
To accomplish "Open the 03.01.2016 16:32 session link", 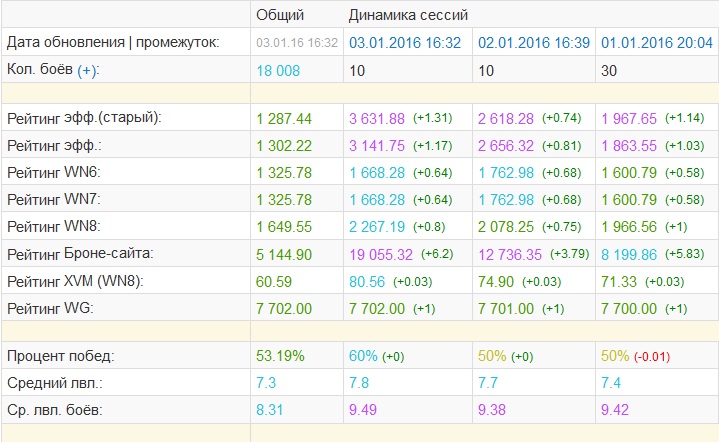I will [405, 43].
